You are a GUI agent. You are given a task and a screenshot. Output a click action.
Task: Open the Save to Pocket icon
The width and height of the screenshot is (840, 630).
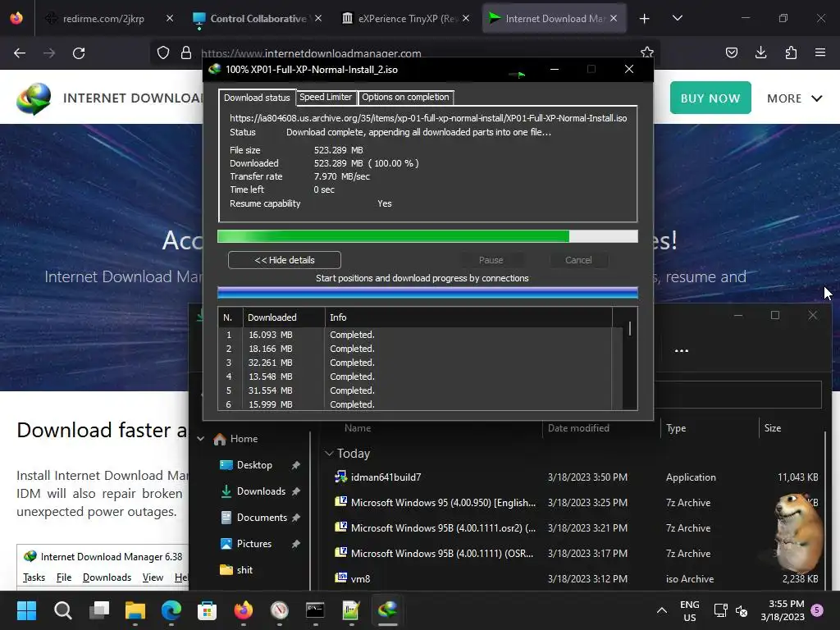pos(732,52)
